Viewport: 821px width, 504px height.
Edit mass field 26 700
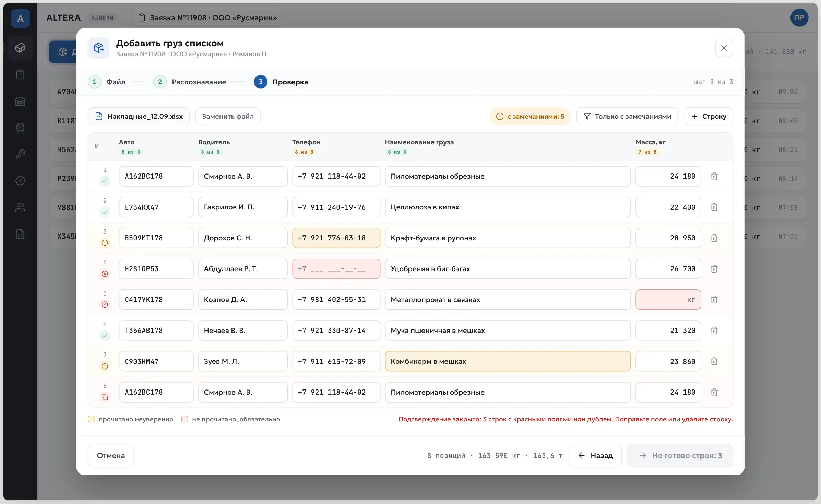coord(668,269)
